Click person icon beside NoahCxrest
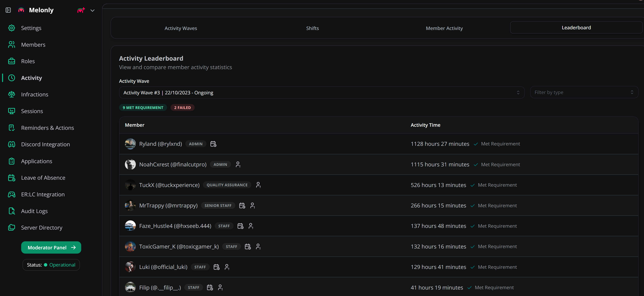644x296 pixels. point(238,165)
